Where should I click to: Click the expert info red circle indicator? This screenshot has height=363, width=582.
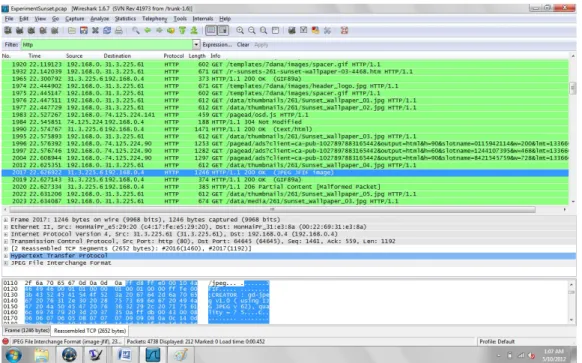(x=6, y=341)
